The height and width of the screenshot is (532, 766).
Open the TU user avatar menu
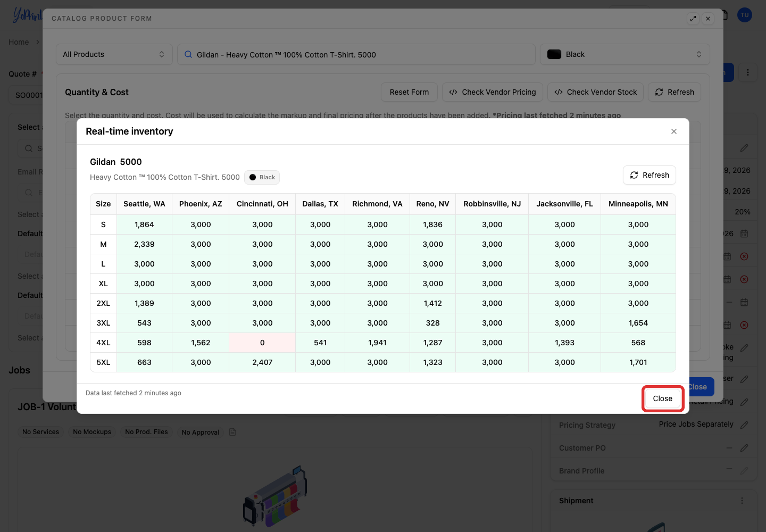coord(745,15)
